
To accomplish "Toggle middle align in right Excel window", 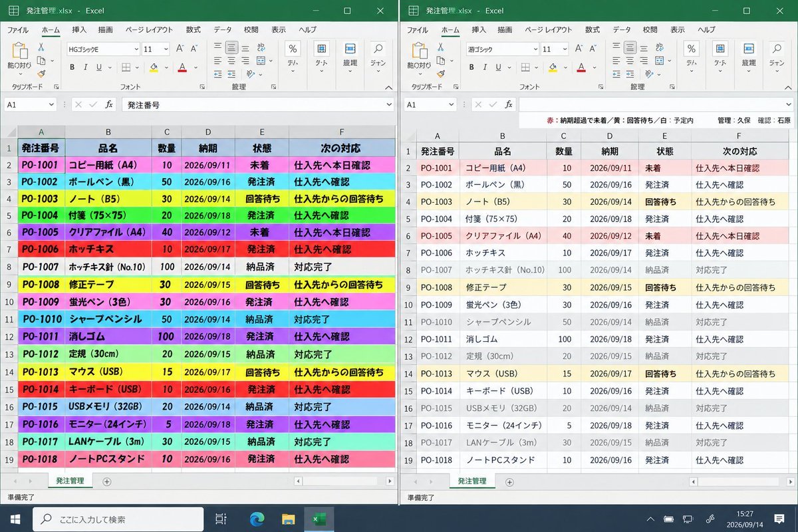I will tap(631, 48).
